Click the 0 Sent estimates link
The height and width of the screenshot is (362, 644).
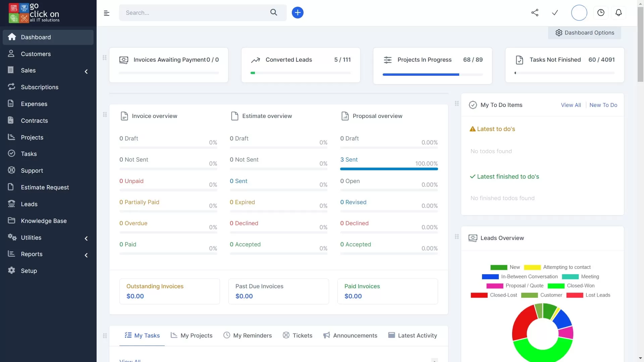(238, 181)
